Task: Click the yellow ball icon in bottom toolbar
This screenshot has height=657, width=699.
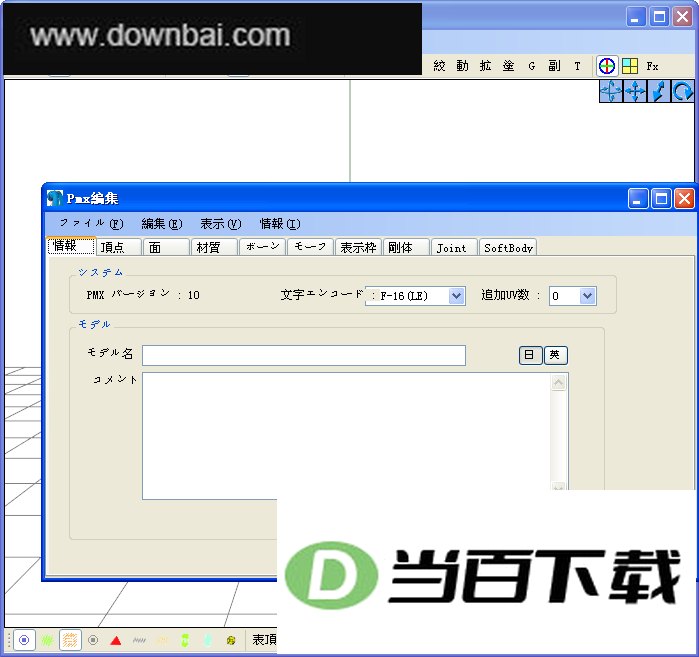Action: coord(231,641)
